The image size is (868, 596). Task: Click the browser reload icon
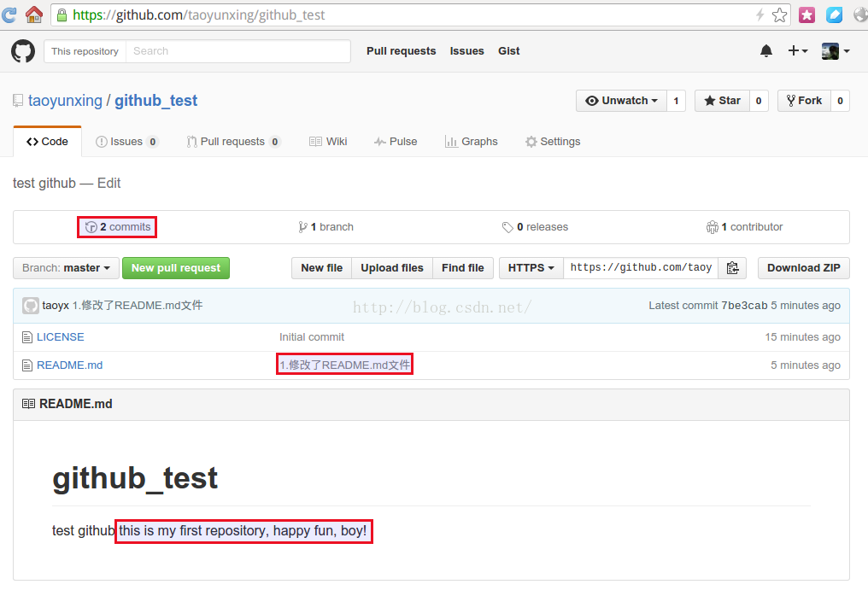9,15
